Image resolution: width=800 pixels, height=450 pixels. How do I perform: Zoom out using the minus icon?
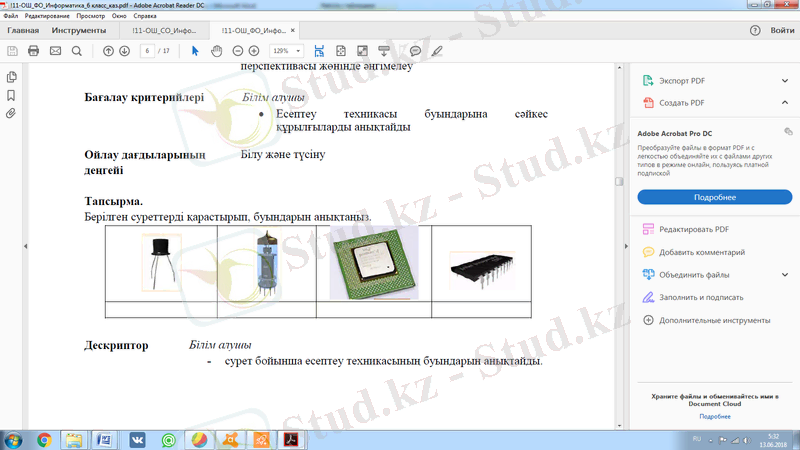tap(239, 50)
